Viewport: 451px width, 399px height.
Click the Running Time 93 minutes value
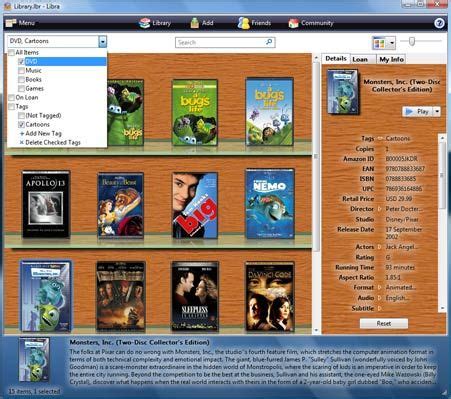400,267
